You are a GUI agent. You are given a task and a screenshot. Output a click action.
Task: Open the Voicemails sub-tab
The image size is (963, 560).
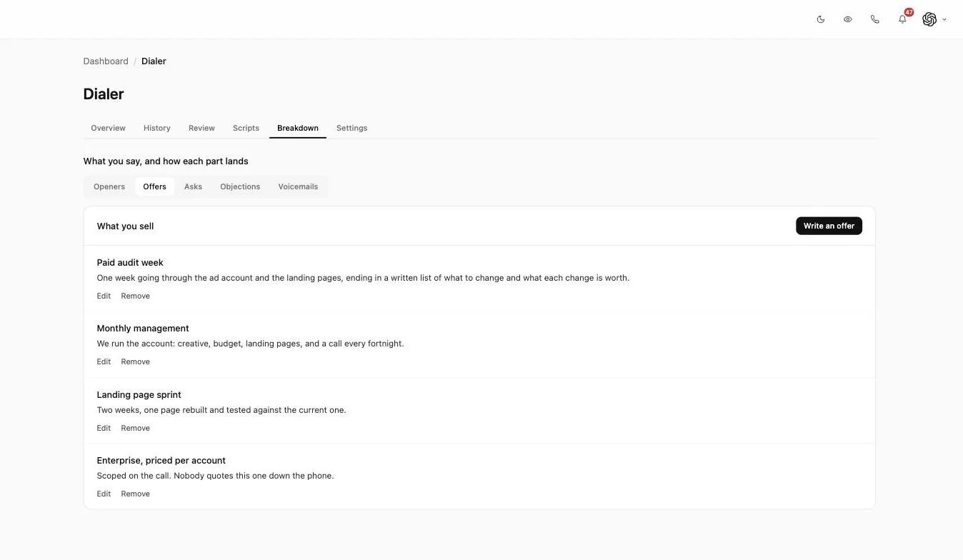[x=298, y=186]
